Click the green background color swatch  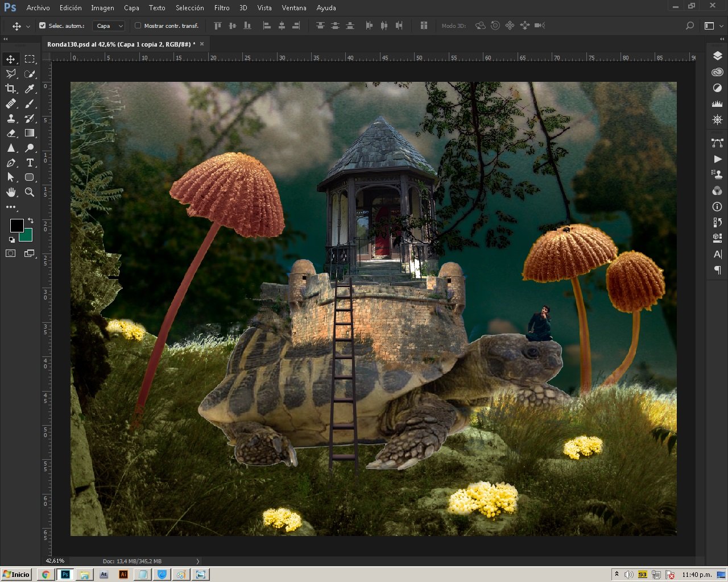click(28, 236)
